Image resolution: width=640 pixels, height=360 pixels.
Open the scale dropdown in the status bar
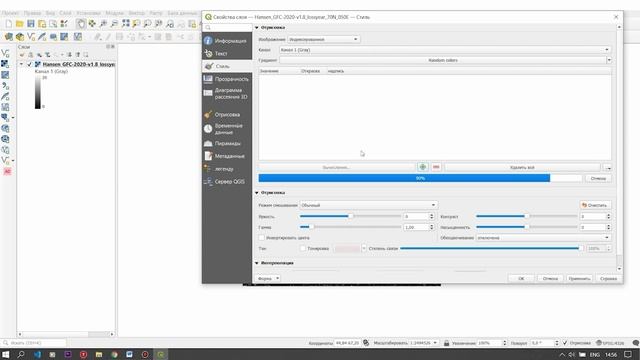(435, 343)
